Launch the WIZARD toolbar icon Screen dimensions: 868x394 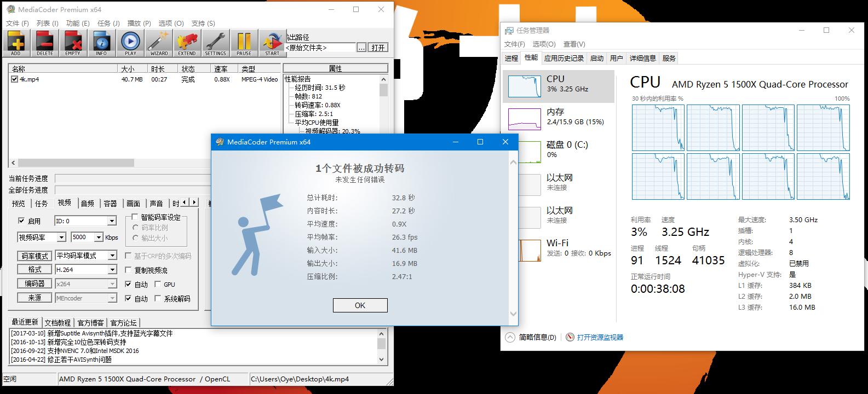point(159,43)
